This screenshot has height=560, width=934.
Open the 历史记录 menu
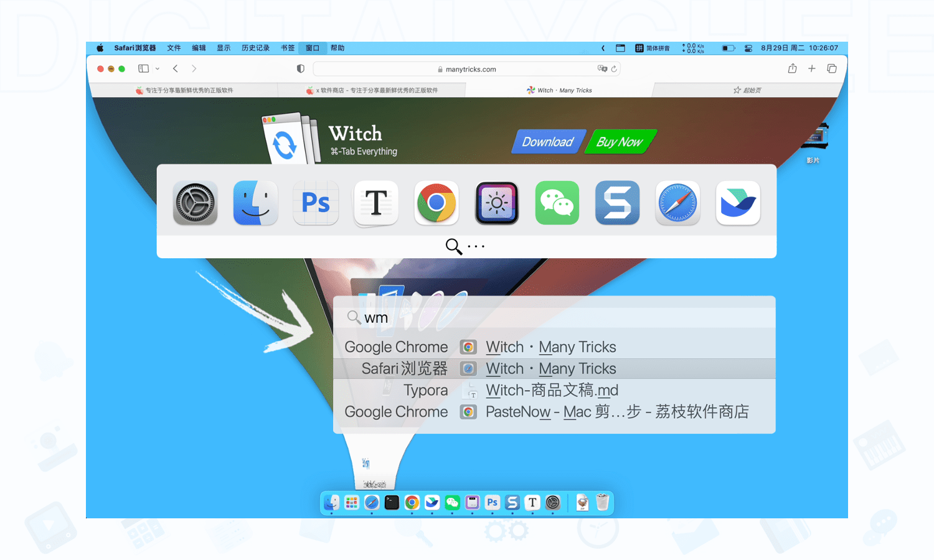coord(255,48)
